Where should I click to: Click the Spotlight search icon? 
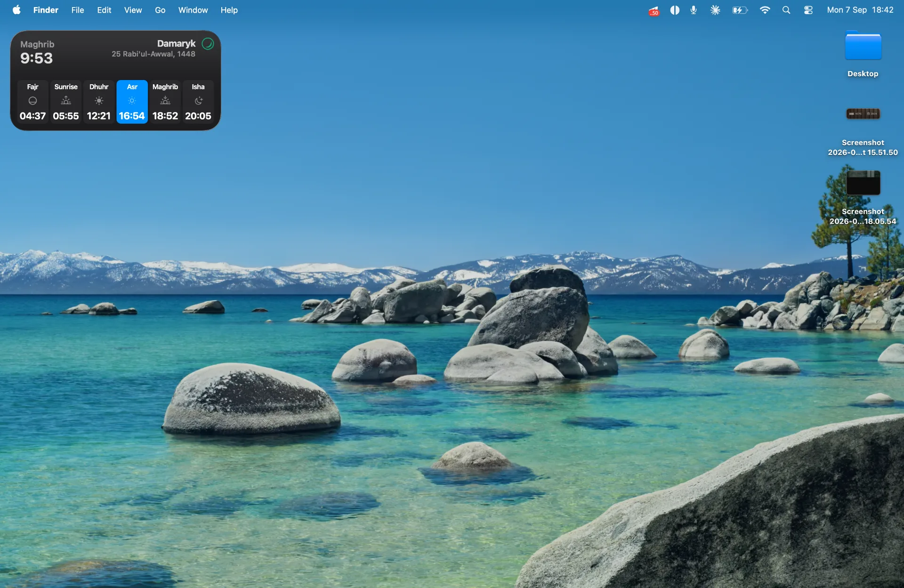(x=786, y=10)
